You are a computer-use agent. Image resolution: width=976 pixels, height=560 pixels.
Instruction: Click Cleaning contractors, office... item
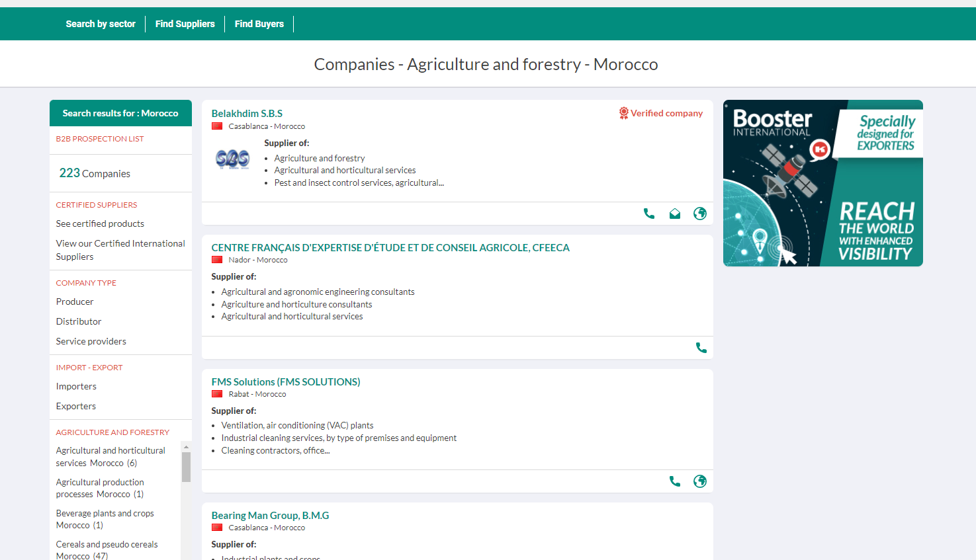[x=276, y=450]
